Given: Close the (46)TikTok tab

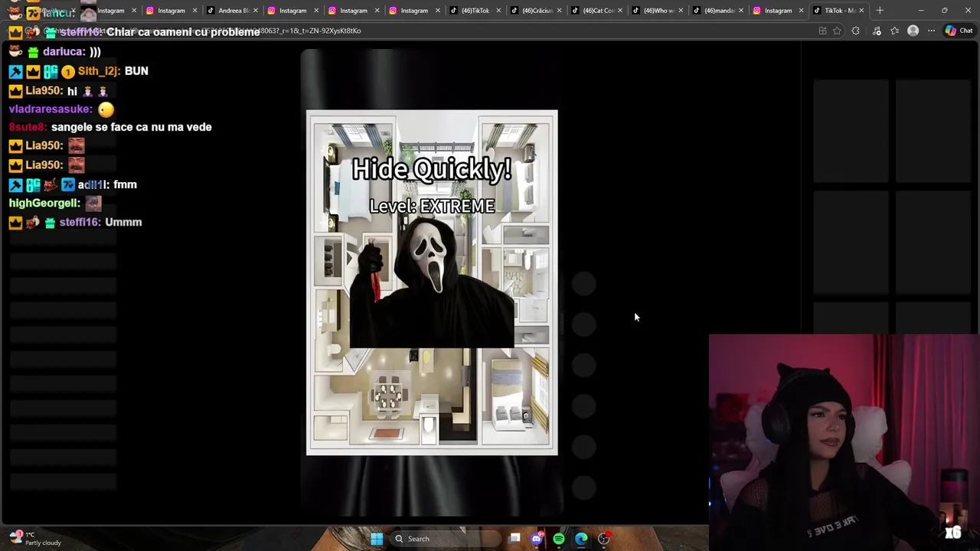Looking at the screenshot, I should 498,11.
